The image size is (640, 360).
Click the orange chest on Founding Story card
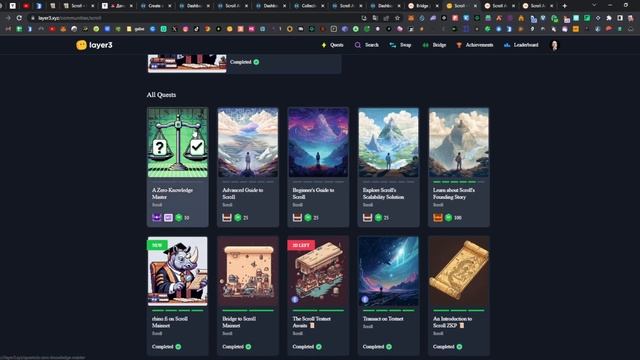coord(438,218)
